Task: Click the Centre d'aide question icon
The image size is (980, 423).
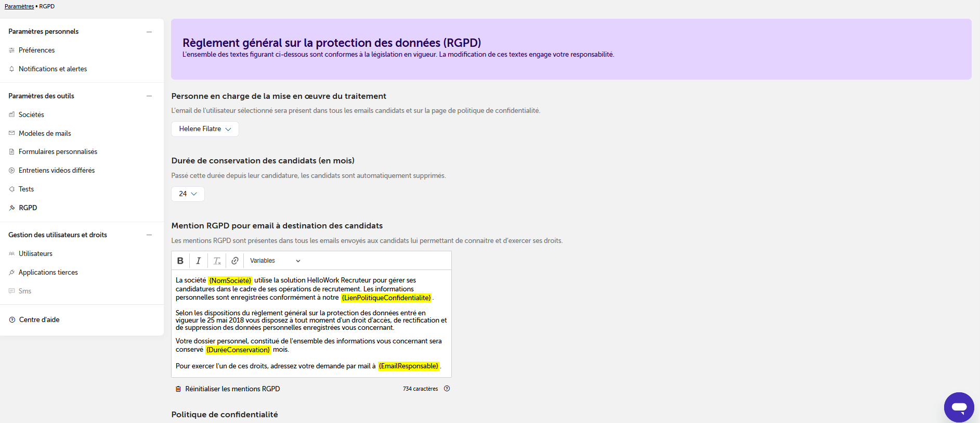Action: 12,320
